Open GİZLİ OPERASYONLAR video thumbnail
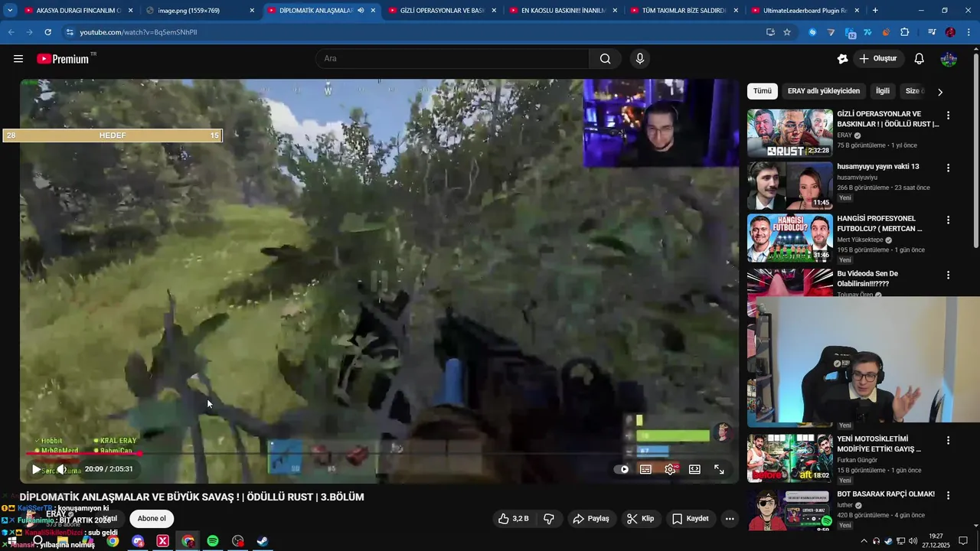This screenshot has width=980, height=551. (x=789, y=133)
